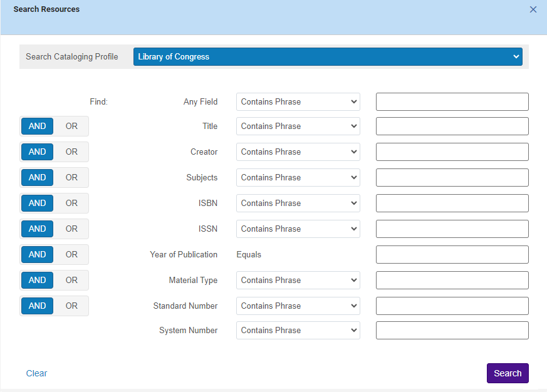Click the System Number text field
Screen dimensions: 547x392
452,331
